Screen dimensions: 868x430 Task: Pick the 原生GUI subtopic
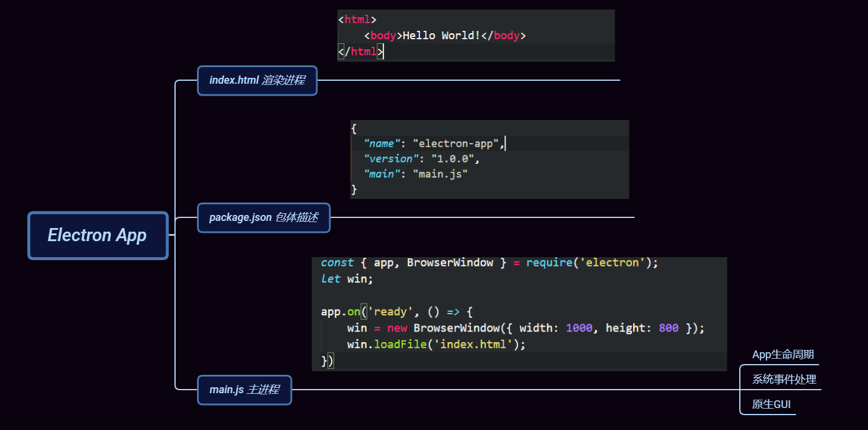tap(771, 404)
